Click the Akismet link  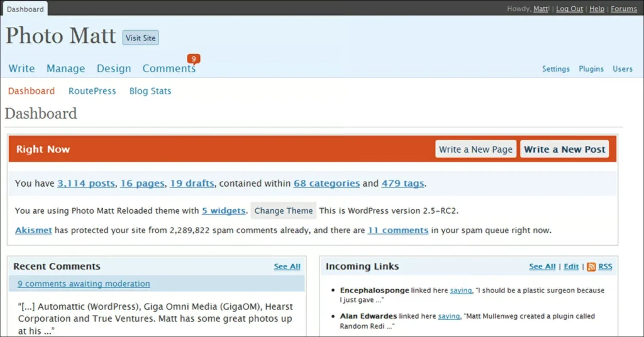pyautogui.click(x=33, y=230)
